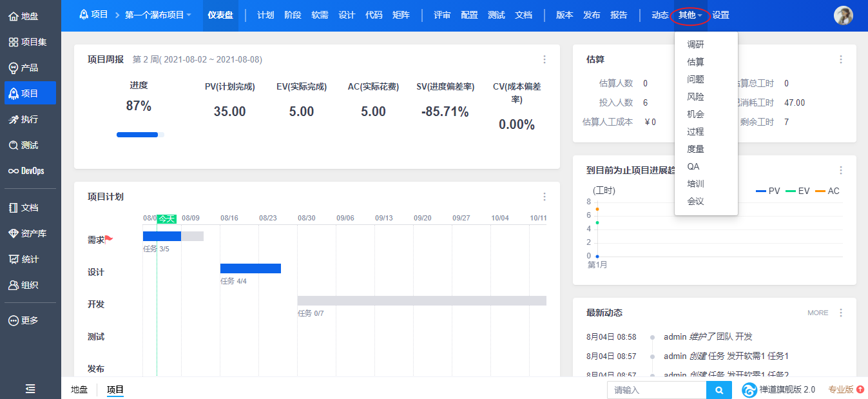Expand the 第一个瀑布项目 project dropdown
868x399 pixels.
coord(158,15)
